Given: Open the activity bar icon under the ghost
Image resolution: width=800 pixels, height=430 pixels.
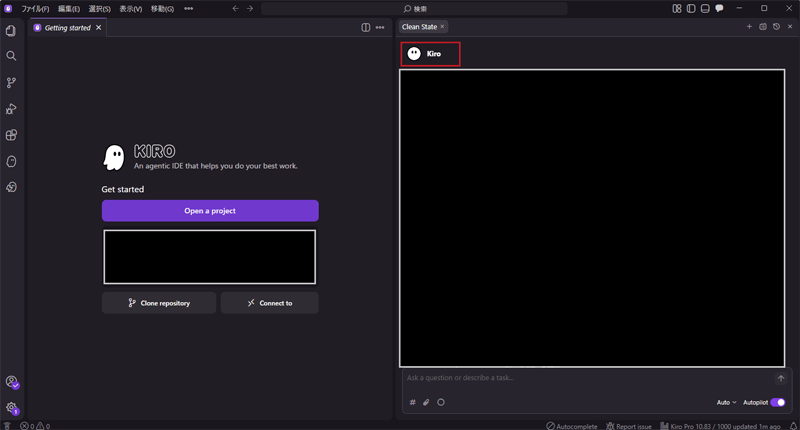Looking at the screenshot, I should [11, 187].
